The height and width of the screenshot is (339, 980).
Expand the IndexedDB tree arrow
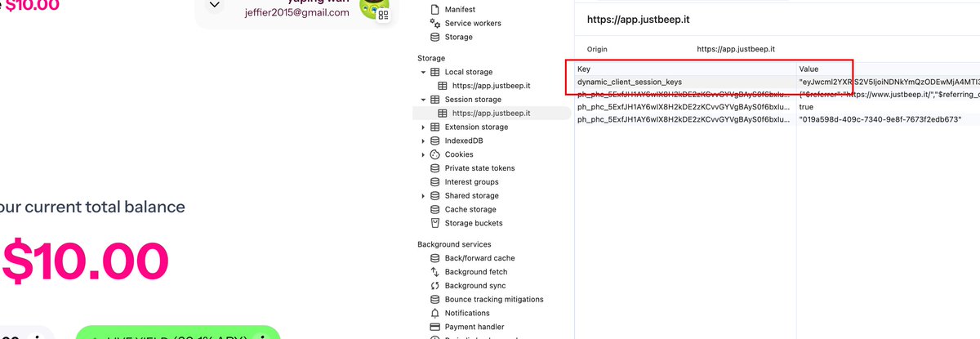click(x=423, y=141)
